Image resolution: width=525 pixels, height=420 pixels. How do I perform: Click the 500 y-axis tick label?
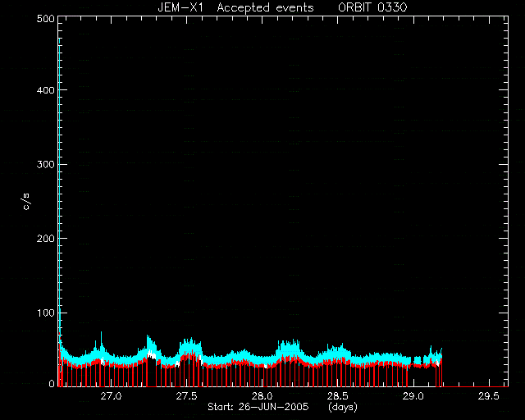(x=45, y=19)
